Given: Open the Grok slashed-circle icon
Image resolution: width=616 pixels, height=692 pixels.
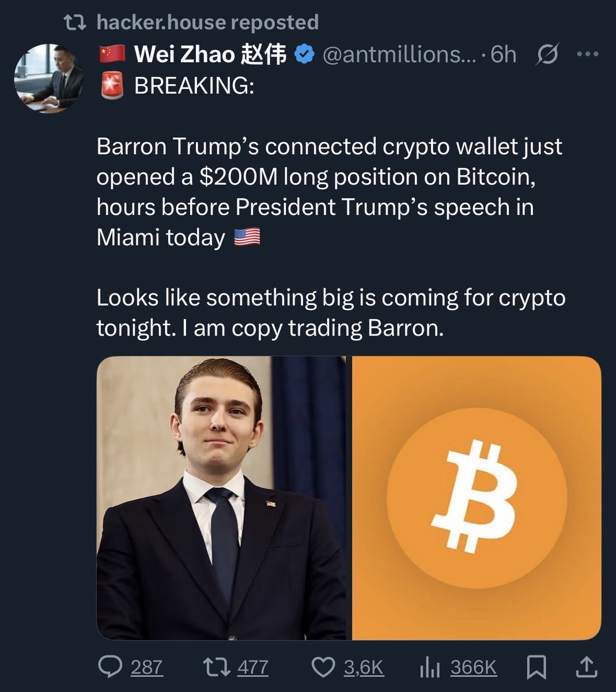Looking at the screenshot, I should click(x=547, y=55).
